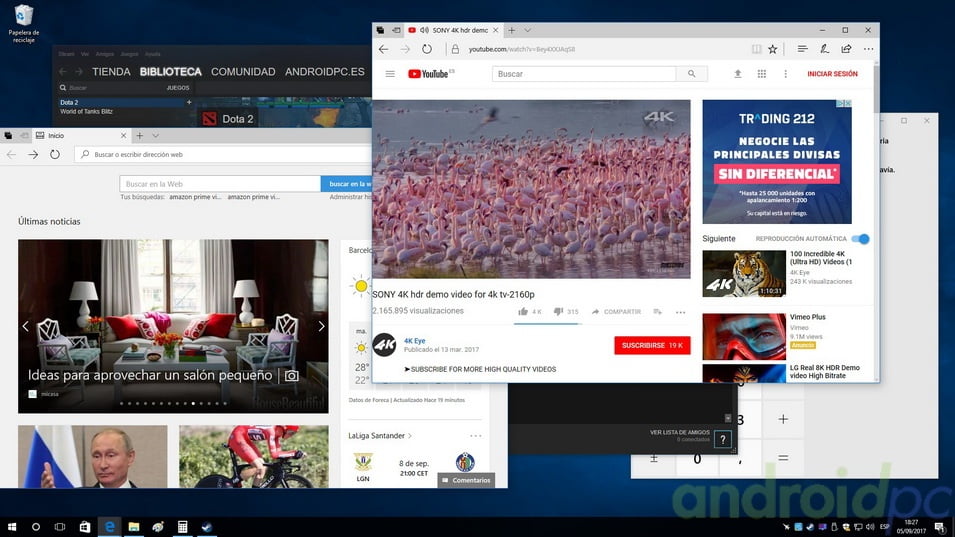The height and width of the screenshot is (537, 955).
Task: Open YouTube apps grid icon
Action: [x=761, y=74]
